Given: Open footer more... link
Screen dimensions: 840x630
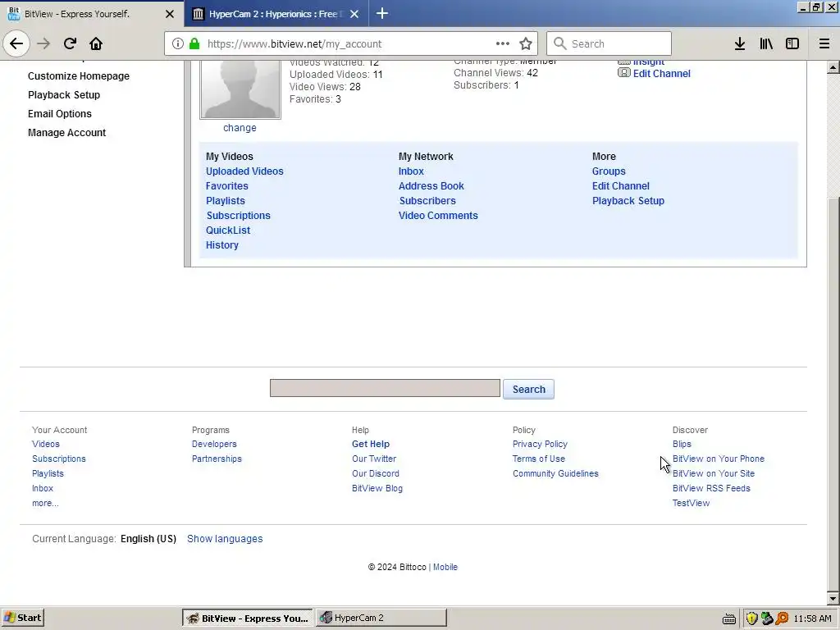Looking at the screenshot, I should pyautogui.click(x=46, y=503).
